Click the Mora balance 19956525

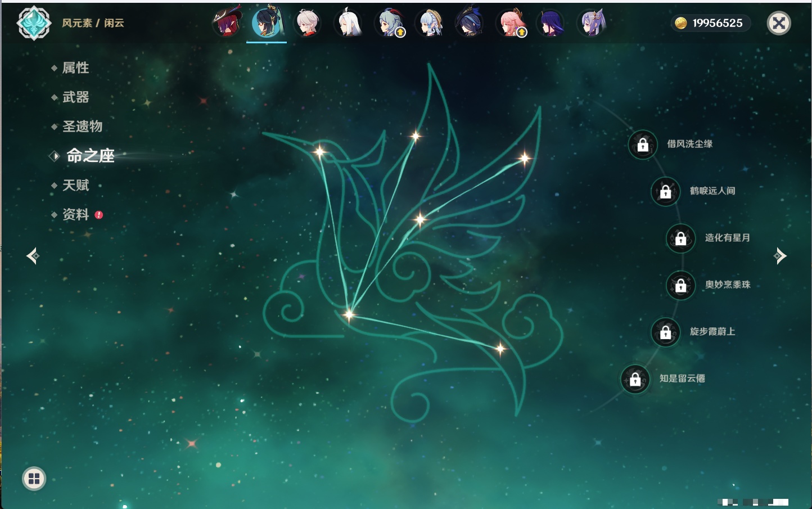pos(718,23)
